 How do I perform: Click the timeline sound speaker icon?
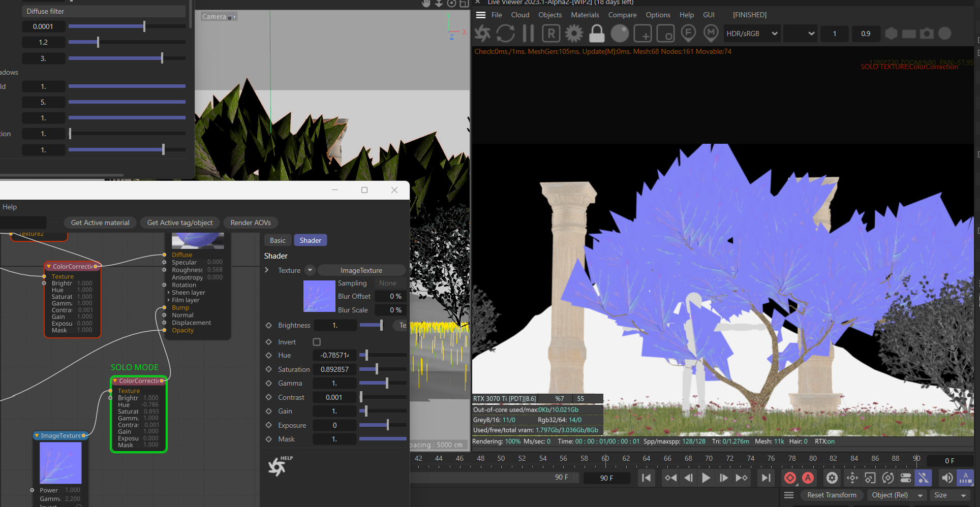coord(947,478)
